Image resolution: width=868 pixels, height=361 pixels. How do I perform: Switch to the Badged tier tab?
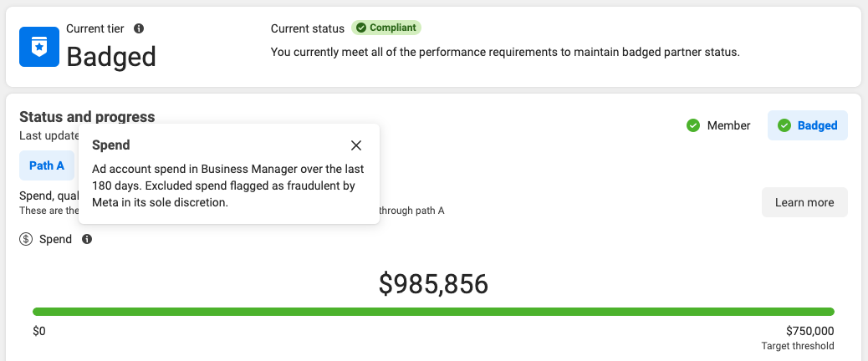coord(807,125)
